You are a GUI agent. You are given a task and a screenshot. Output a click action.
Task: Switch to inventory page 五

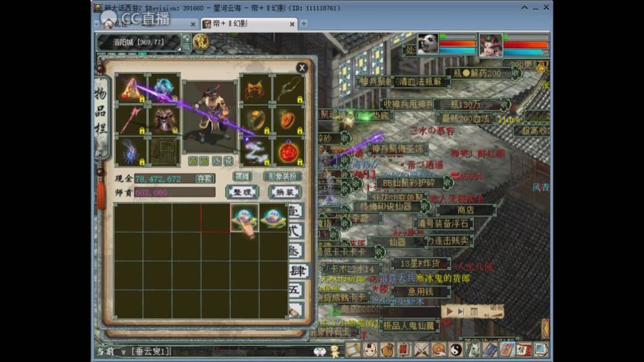point(296,291)
